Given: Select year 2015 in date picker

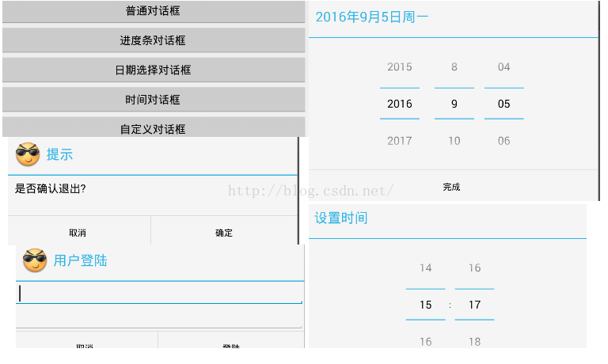Looking at the screenshot, I should click(399, 67).
